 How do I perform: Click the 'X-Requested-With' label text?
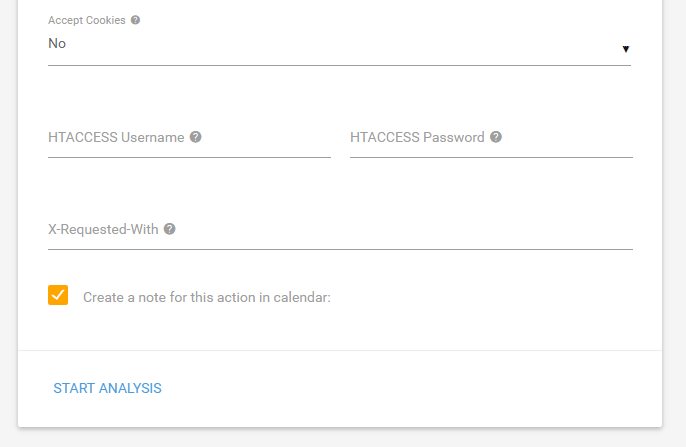(x=103, y=229)
